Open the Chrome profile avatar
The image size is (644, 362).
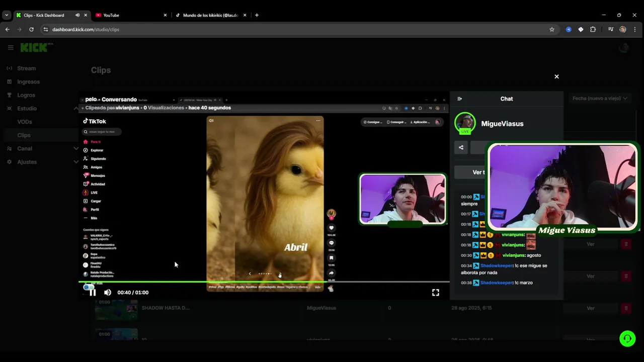[x=623, y=29]
